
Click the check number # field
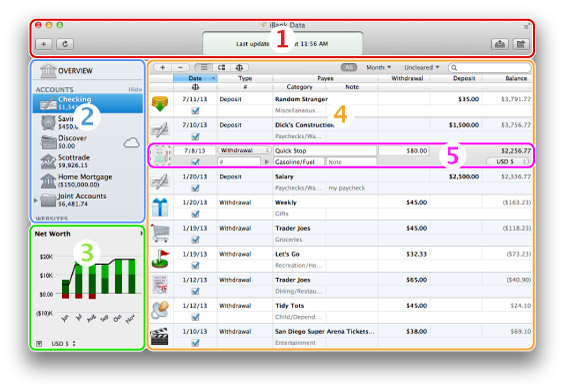239,162
